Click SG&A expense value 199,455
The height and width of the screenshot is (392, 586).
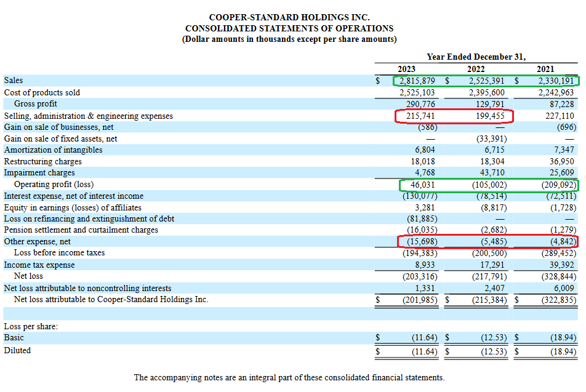490,116
